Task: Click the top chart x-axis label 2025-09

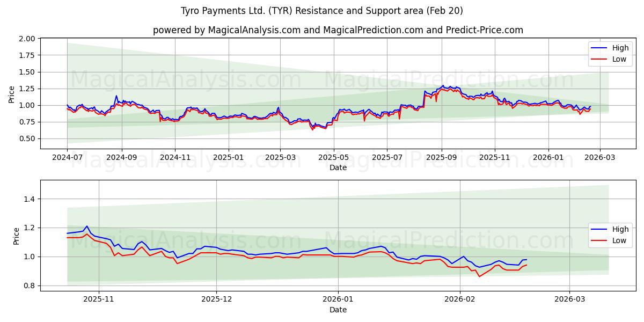Action: click(x=442, y=158)
